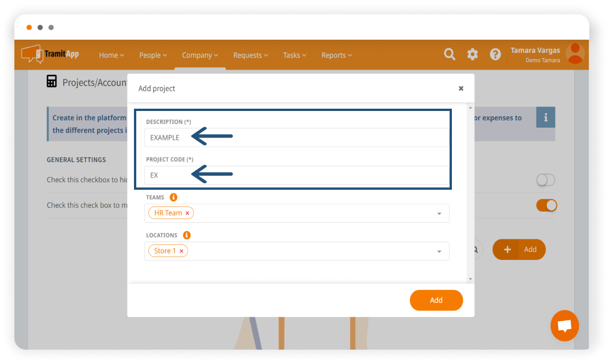Open the Company menu

coord(200,55)
